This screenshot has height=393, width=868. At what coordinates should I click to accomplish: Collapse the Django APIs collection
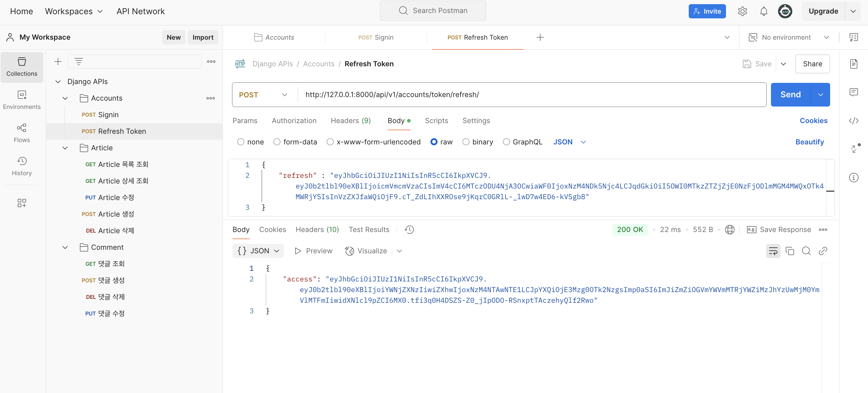pos(58,82)
